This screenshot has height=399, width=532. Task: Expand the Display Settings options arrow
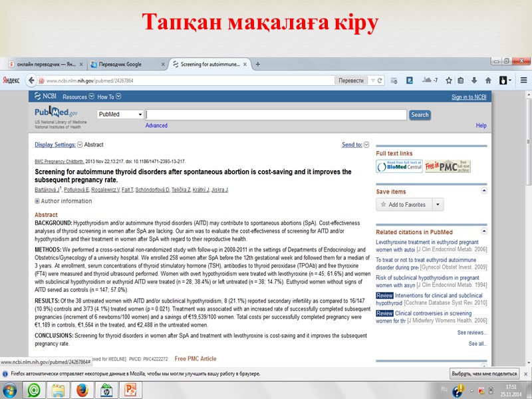pos(80,144)
